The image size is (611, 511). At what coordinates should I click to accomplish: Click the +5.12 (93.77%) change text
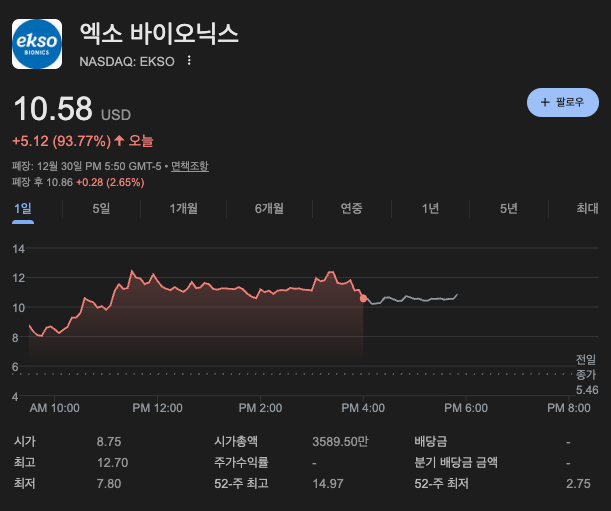(x=62, y=141)
